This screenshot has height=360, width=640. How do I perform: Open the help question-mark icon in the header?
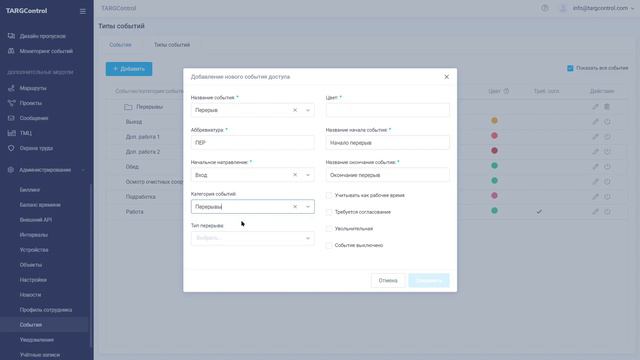(x=544, y=8)
